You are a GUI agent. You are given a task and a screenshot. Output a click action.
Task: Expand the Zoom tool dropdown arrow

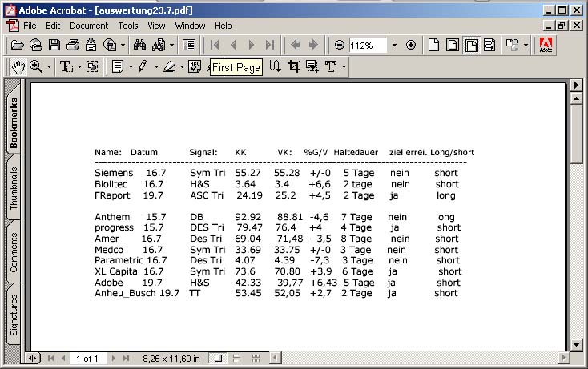click(49, 67)
